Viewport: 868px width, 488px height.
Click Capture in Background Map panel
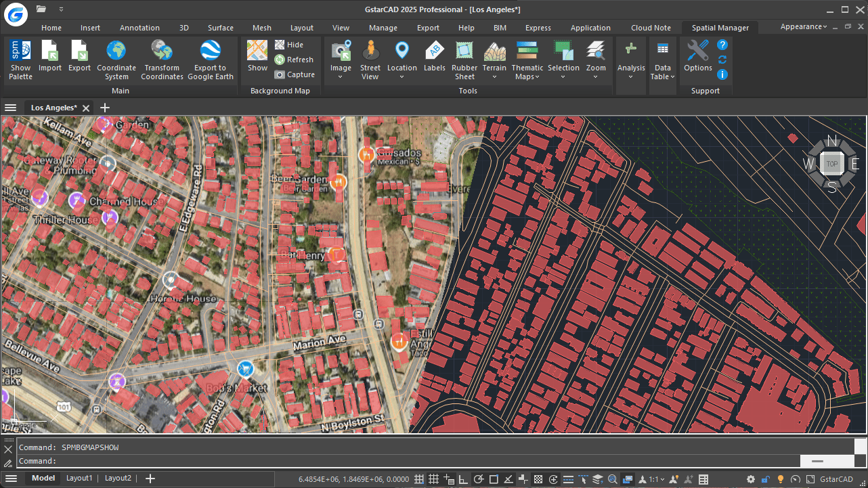[x=295, y=74]
